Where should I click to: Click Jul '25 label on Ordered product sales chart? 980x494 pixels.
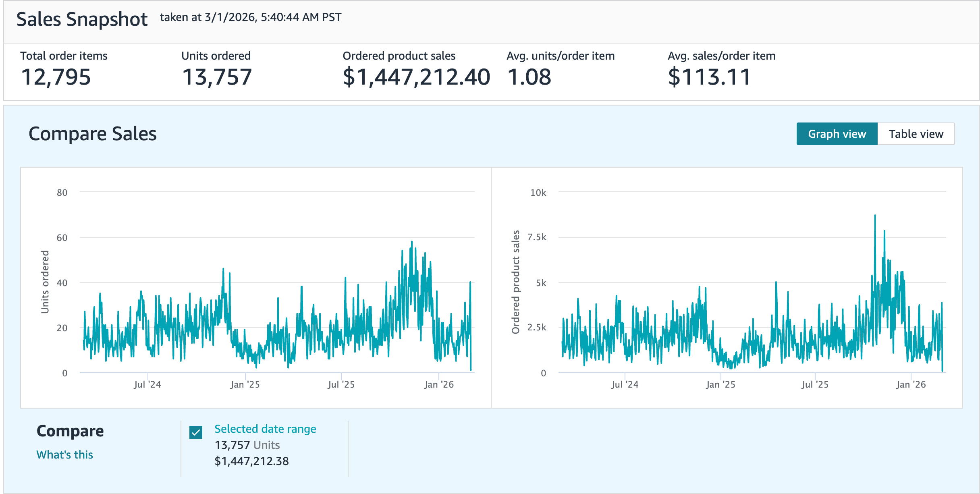click(x=815, y=384)
